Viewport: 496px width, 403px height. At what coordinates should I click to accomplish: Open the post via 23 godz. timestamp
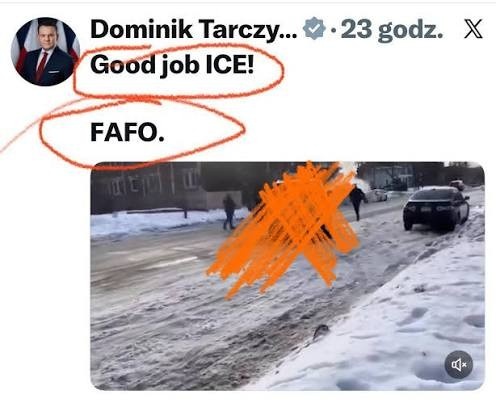coord(392,30)
